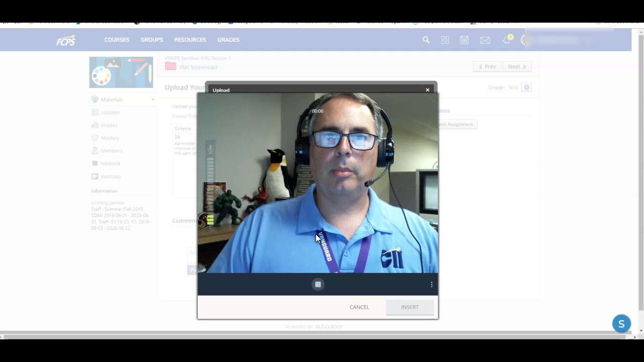Screen dimensions: 644x362
Task: Open the calendar icon
Action: click(x=464, y=40)
